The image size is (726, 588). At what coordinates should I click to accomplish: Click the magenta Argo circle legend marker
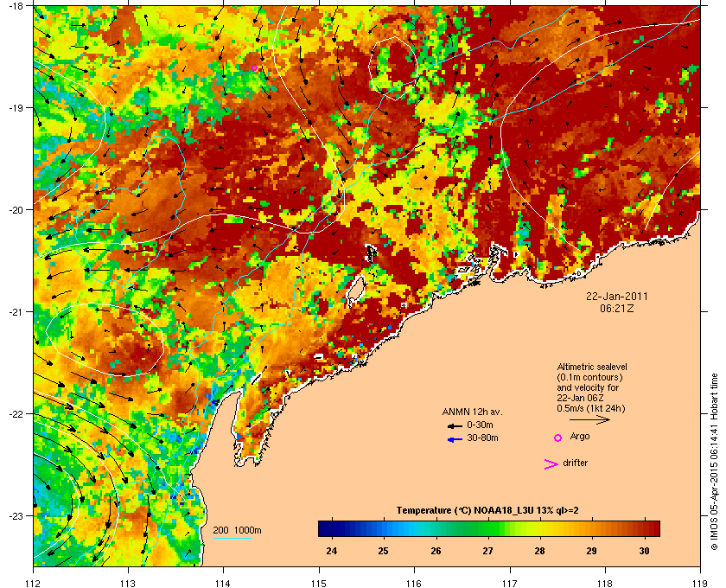(x=557, y=438)
